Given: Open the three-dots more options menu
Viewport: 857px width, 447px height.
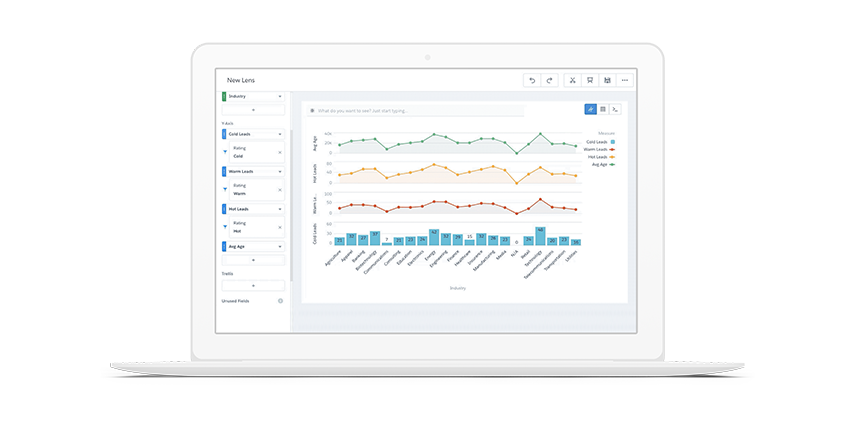Looking at the screenshot, I should 625,80.
